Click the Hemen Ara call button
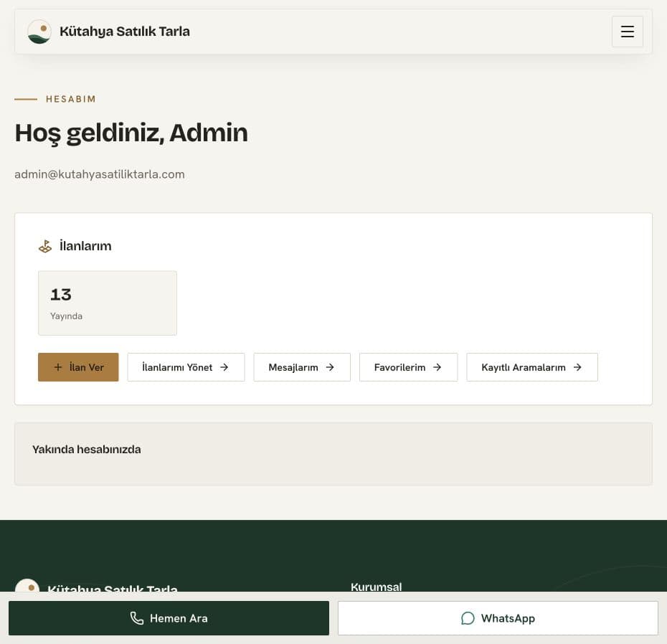This screenshot has width=667, height=644. [x=169, y=618]
